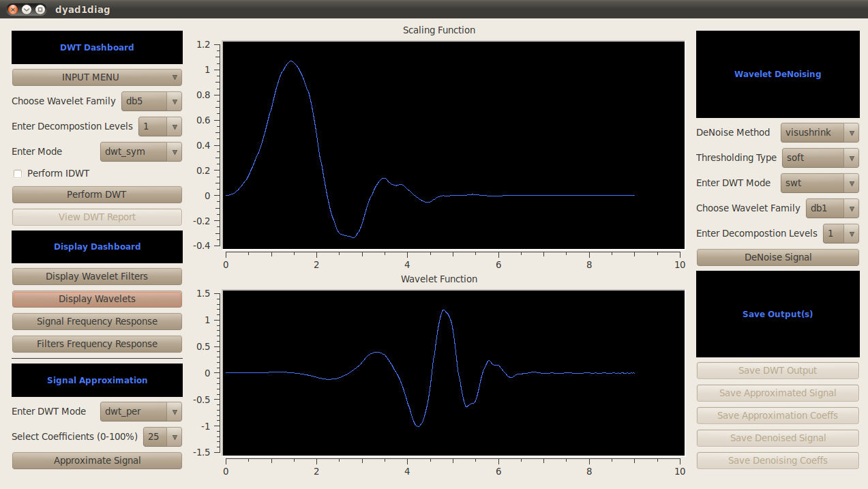Viewport: 868px width, 489px height.
Task: Click the Save Approximated Signal button
Action: coord(777,393)
